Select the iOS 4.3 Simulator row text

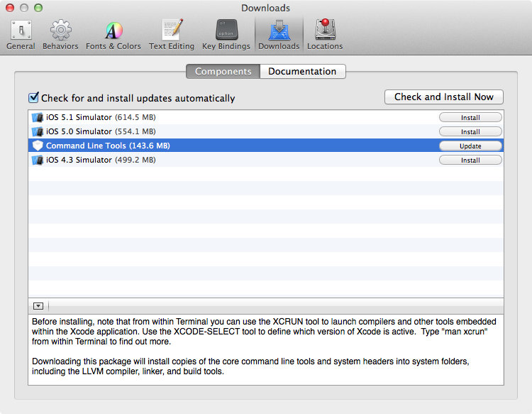(x=101, y=160)
